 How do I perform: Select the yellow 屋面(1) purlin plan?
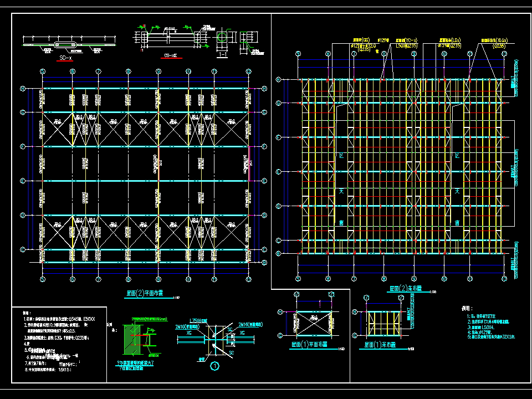[x=384, y=324]
